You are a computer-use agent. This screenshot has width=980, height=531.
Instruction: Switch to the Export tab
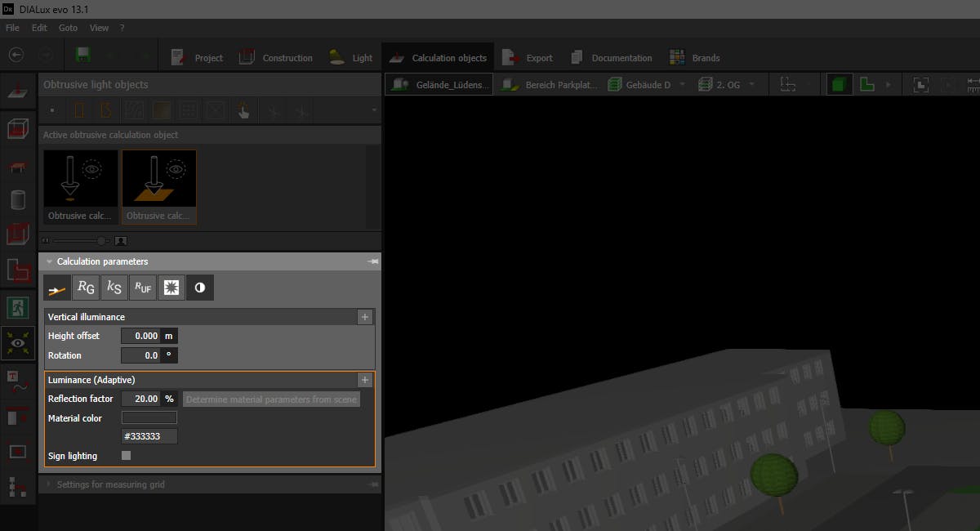(528, 58)
